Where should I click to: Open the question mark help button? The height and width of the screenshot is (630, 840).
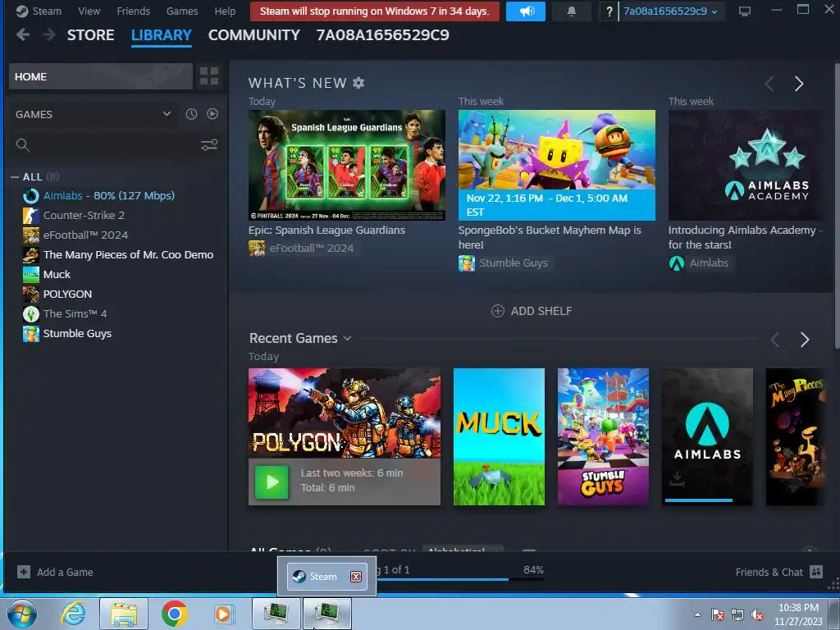(x=609, y=11)
